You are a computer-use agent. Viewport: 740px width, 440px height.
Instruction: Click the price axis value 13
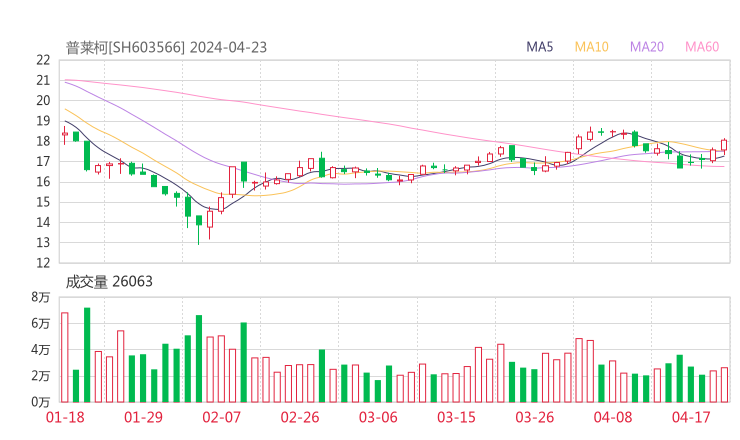[43, 243]
